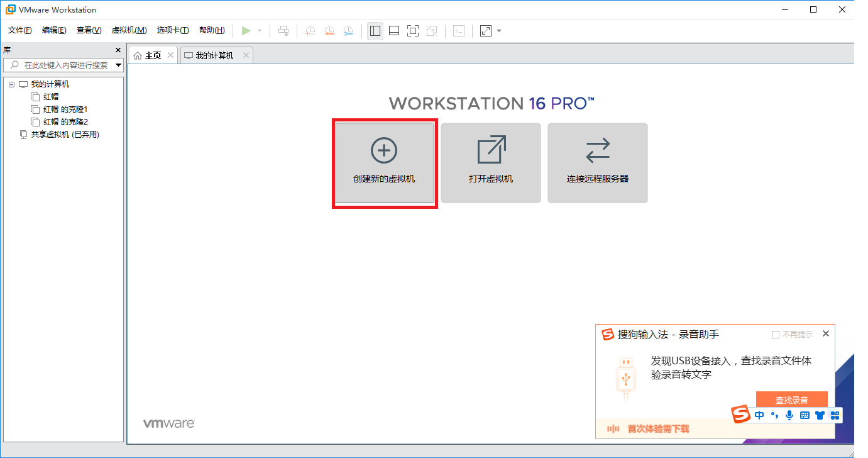The width and height of the screenshot is (868, 458).
Task: Open the IME toolbox grid icon
Action: click(x=835, y=415)
